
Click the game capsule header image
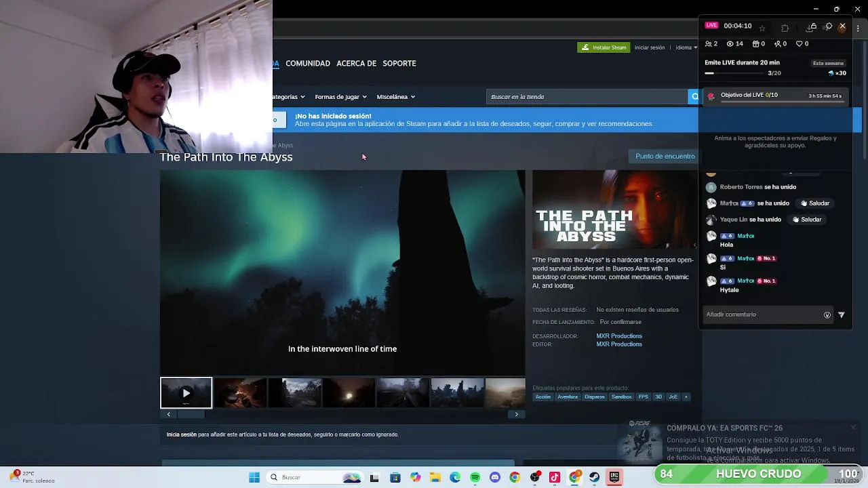tap(615, 209)
